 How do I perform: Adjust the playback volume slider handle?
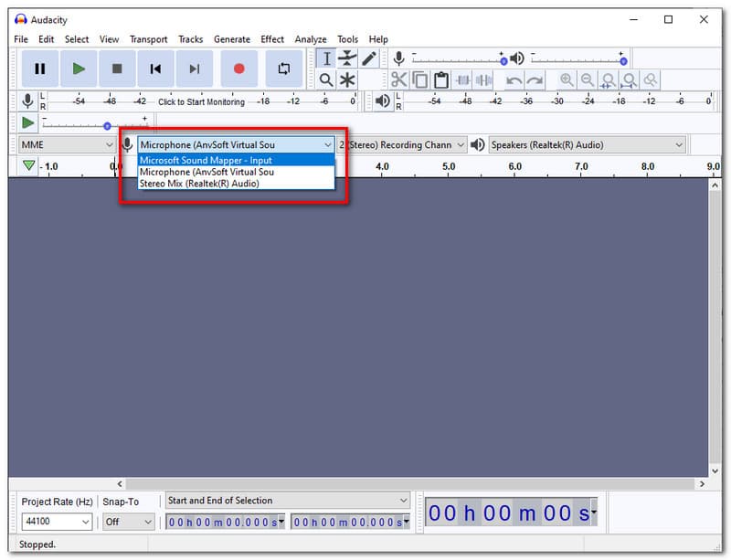click(x=623, y=61)
